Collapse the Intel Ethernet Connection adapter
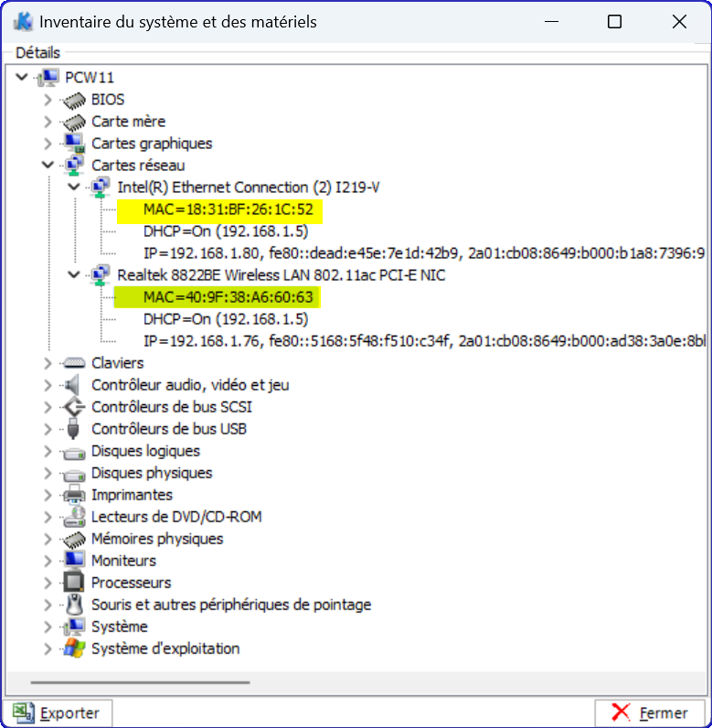Viewport: 712px width, 728px height. pos(74,187)
